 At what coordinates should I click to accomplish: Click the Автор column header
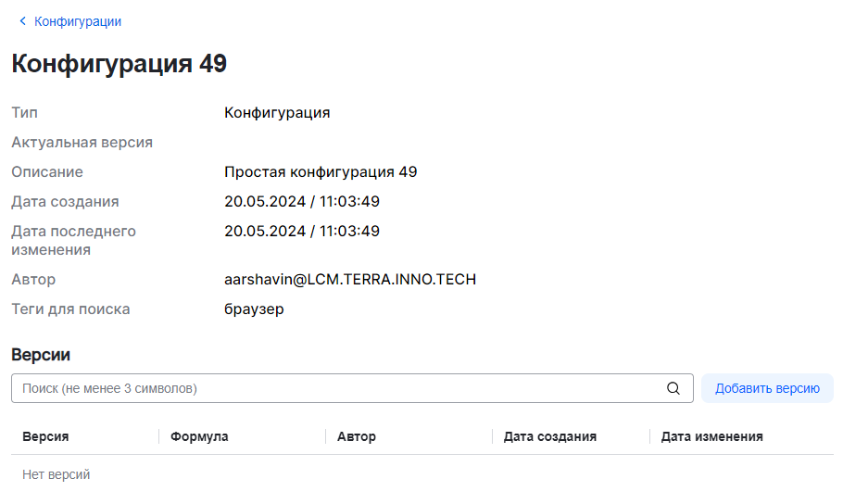[x=357, y=436]
